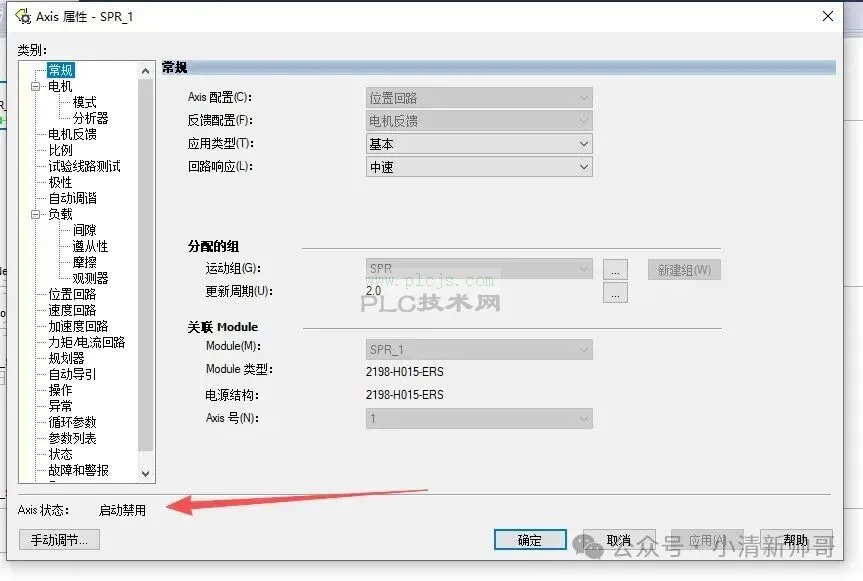
Task: Open 参数列表 category
Action: point(72,438)
